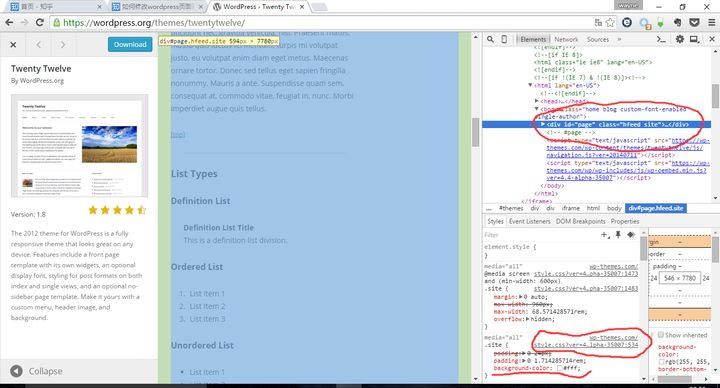Screen dimensions: 720x388
Task: Toggle element state with the pin icon
Action: point(618,235)
